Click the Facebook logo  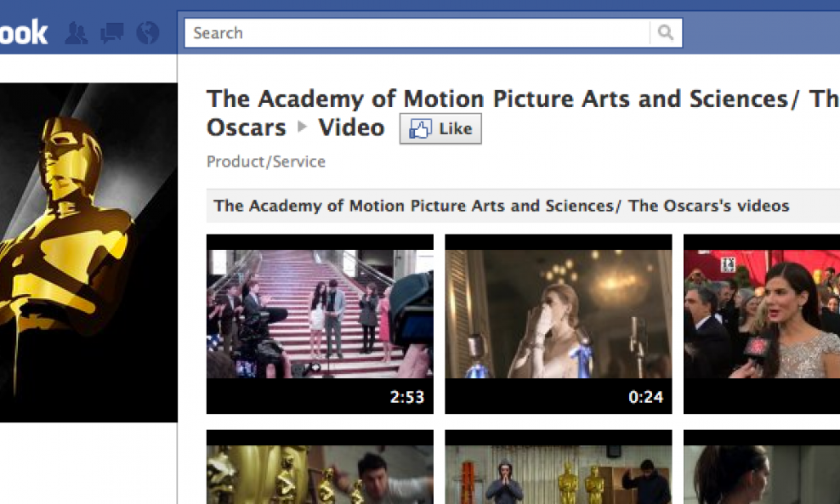pos(24,33)
